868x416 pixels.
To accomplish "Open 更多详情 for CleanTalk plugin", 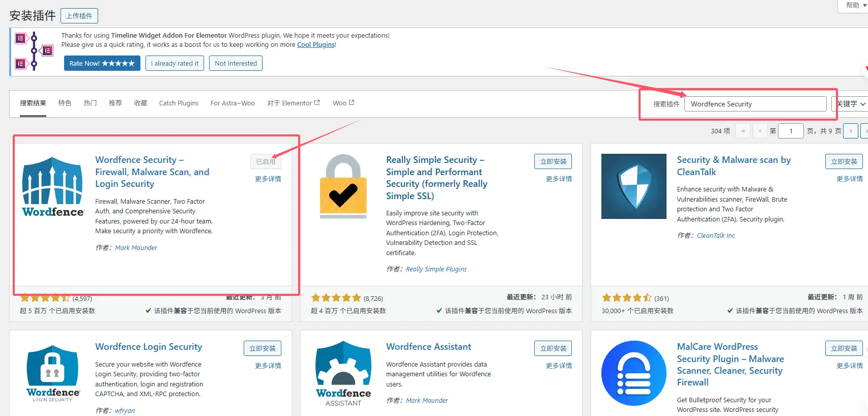I will coord(850,179).
